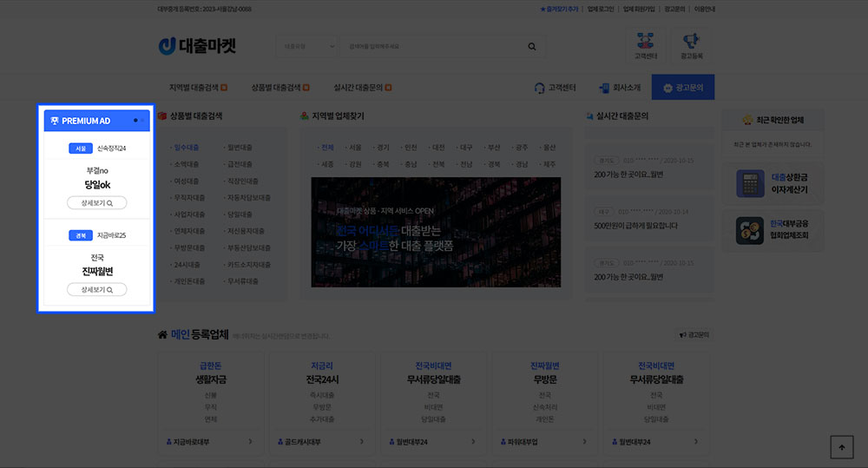This screenshot has height=468, width=868.
Task: Click the 대출마켓 logo
Action: coord(197,46)
